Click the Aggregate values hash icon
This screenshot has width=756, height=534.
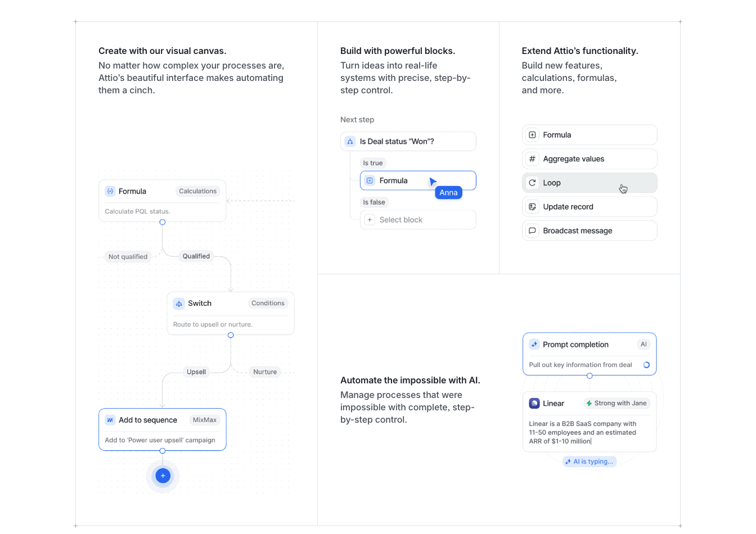point(532,159)
